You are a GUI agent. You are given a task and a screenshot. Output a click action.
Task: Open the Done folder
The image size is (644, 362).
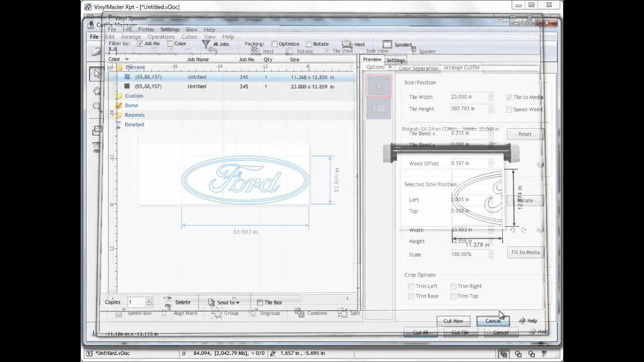tap(131, 105)
